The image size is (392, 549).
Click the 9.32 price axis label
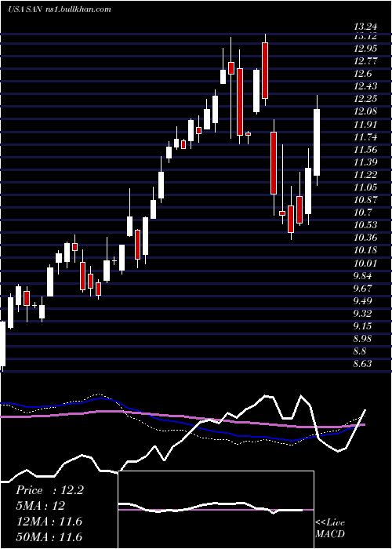click(364, 314)
